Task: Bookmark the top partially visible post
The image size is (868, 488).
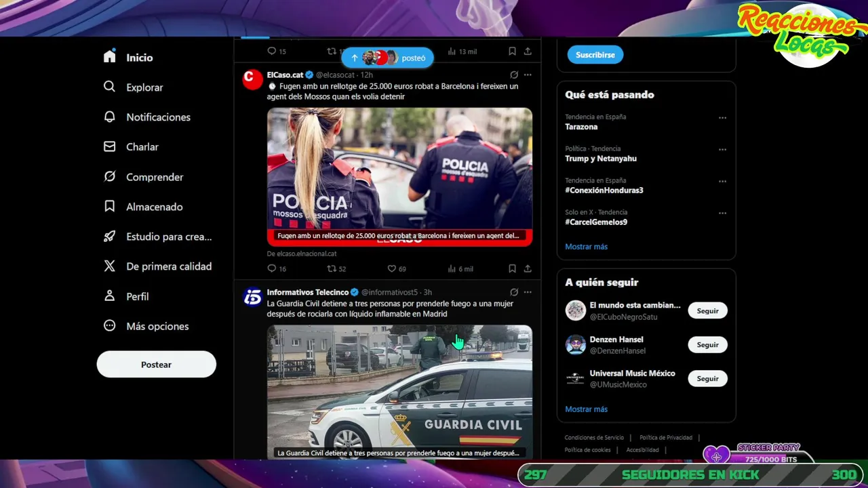Action: pyautogui.click(x=512, y=51)
